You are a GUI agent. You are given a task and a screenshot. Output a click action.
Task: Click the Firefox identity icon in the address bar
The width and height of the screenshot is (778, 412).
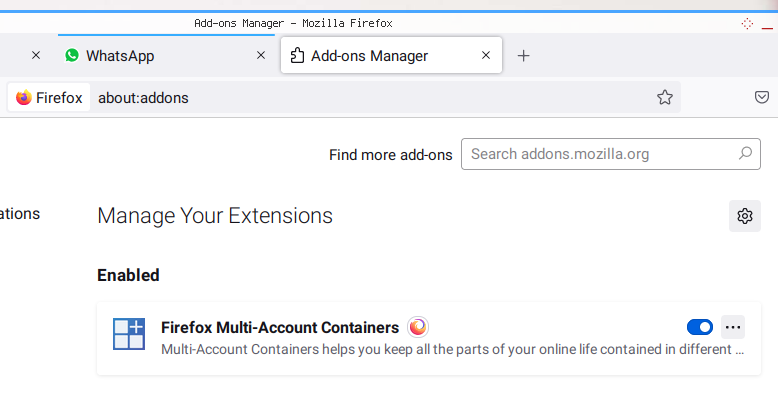pos(49,97)
